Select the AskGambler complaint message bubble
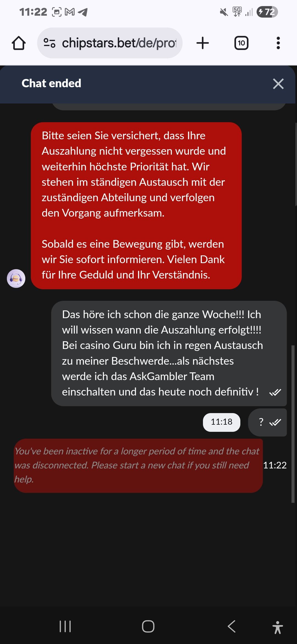Viewport: 297px width, 644px height. click(x=169, y=353)
